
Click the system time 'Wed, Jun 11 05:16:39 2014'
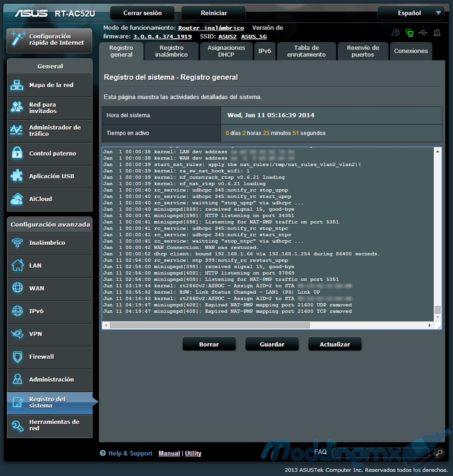click(x=271, y=115)
